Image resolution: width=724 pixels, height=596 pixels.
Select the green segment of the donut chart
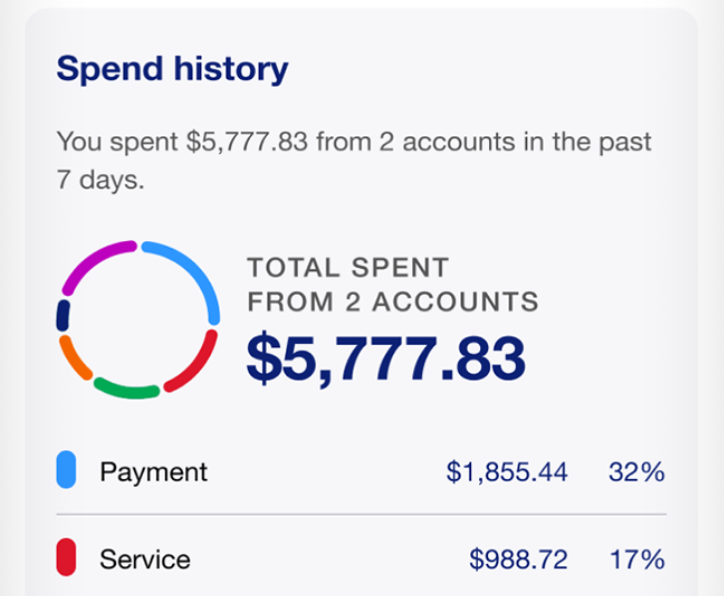[127, 391]
